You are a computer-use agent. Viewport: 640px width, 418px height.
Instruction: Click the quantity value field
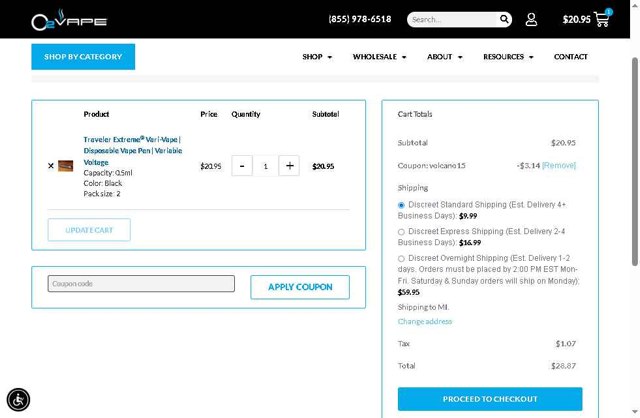[x=265, y=166]
